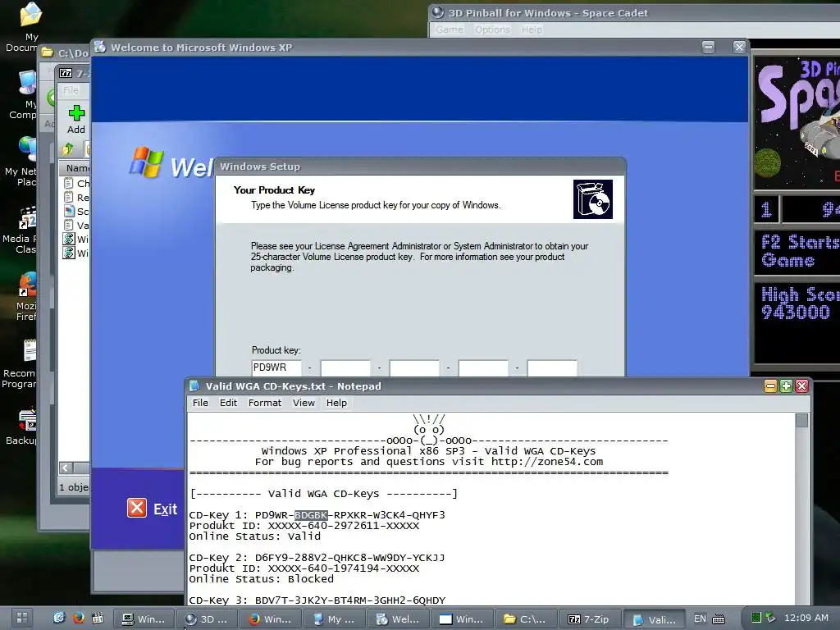Open the Format menu in Notepad
840x630 pixels.
click(265, 403)
